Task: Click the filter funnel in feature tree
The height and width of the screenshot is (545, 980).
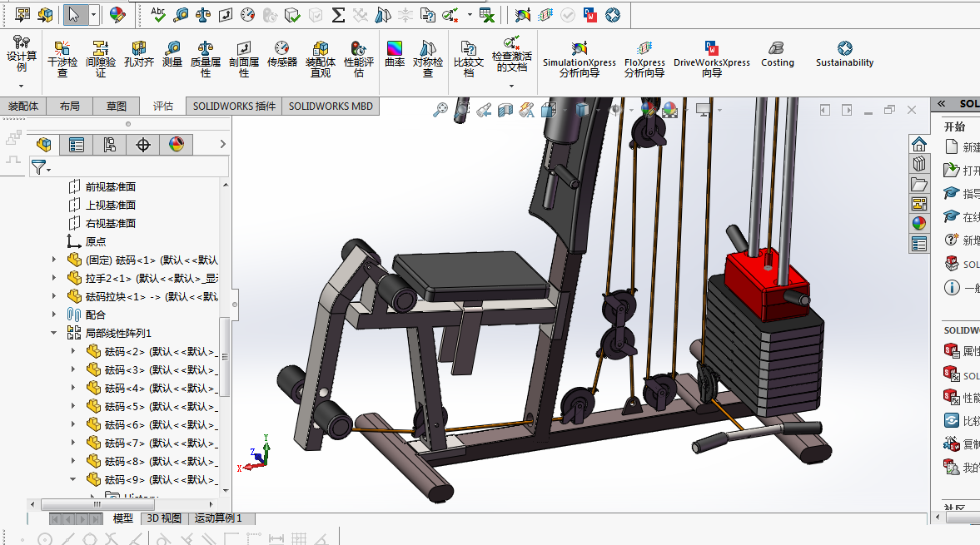Action: point(39,167)
